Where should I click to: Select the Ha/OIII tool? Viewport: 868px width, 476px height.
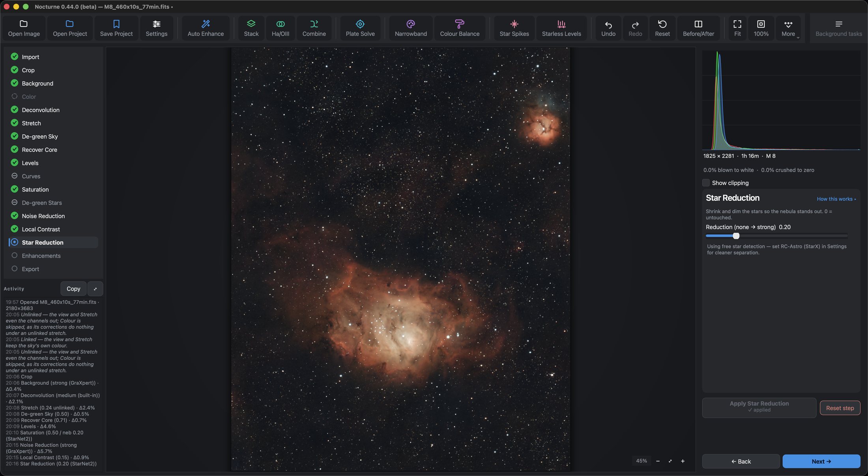(x=280, y=28)
